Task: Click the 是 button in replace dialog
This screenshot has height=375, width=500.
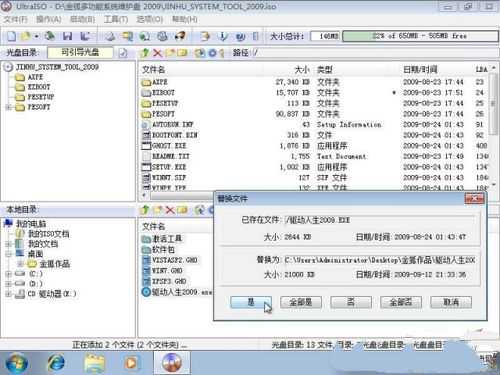Action: (251, 302)
